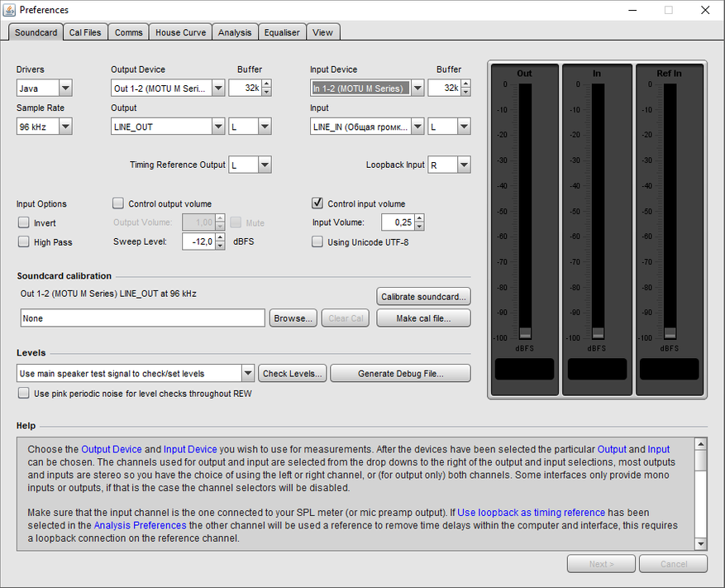Screen dimensions: 725x588
Task: Enable the High Pass input option
Action: click(24, 241)
